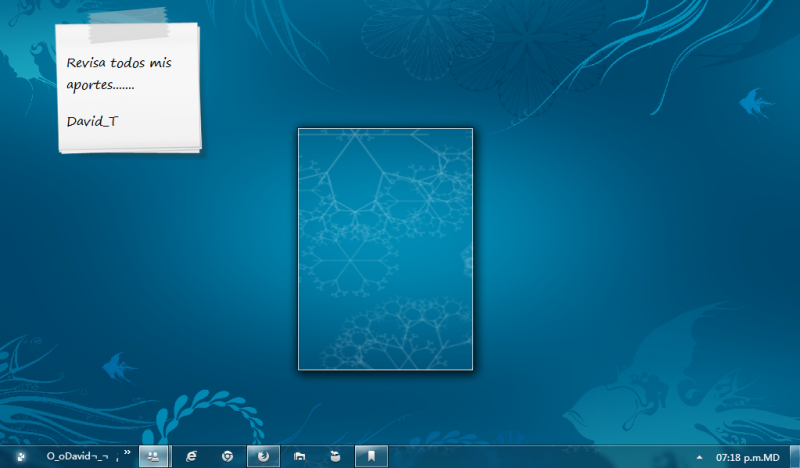Click the taskbar icon left of the bookmark
The width and height of the screenshot is (800, 468).
point(335,456)
